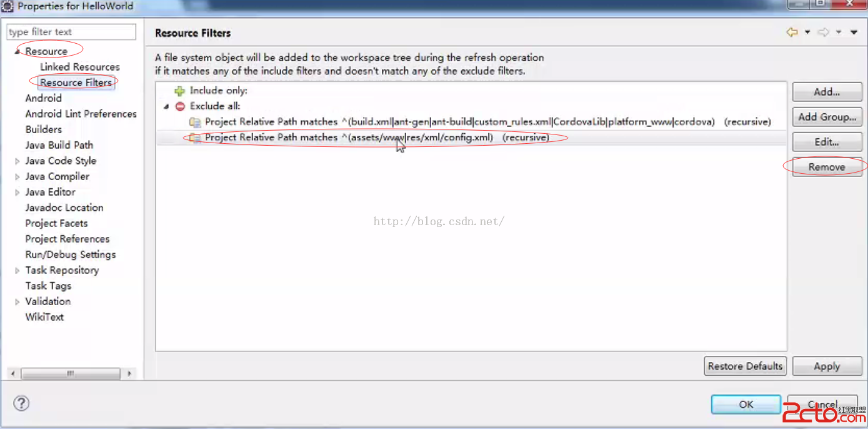Click the tree scrollbar right arrow
The width and height of the screenshot is (868, 429).
point(129,373)
